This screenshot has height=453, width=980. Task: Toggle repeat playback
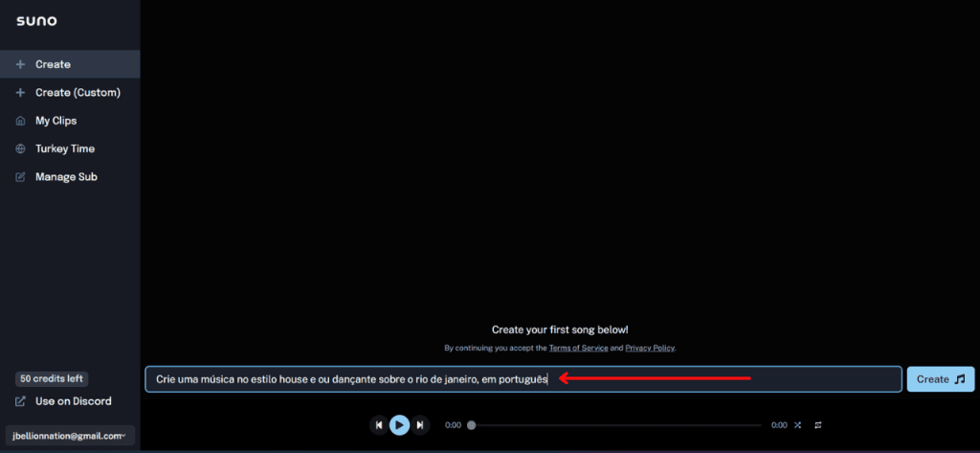[818, 425]
